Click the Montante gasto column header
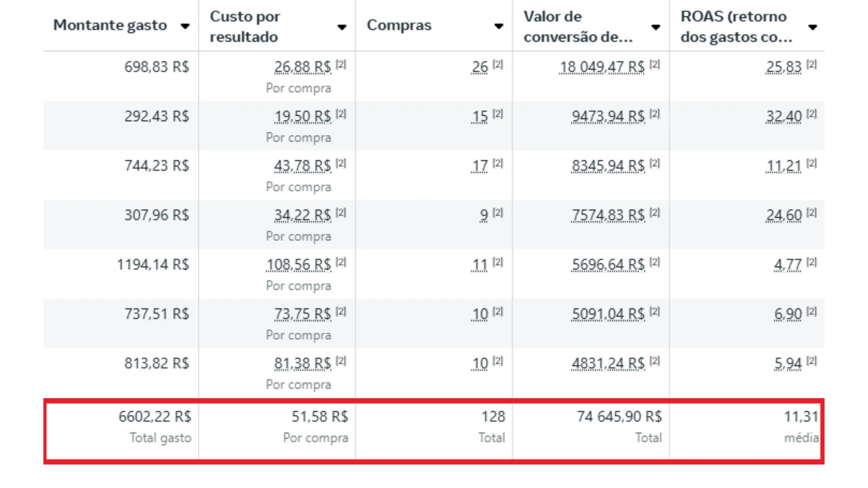 click(110, 26)
